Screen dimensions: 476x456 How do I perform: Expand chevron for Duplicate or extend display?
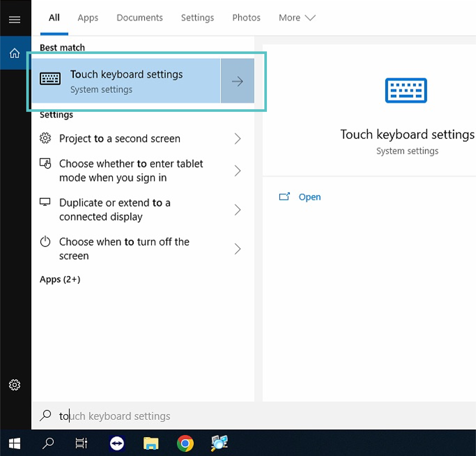[x=238, y=210]
